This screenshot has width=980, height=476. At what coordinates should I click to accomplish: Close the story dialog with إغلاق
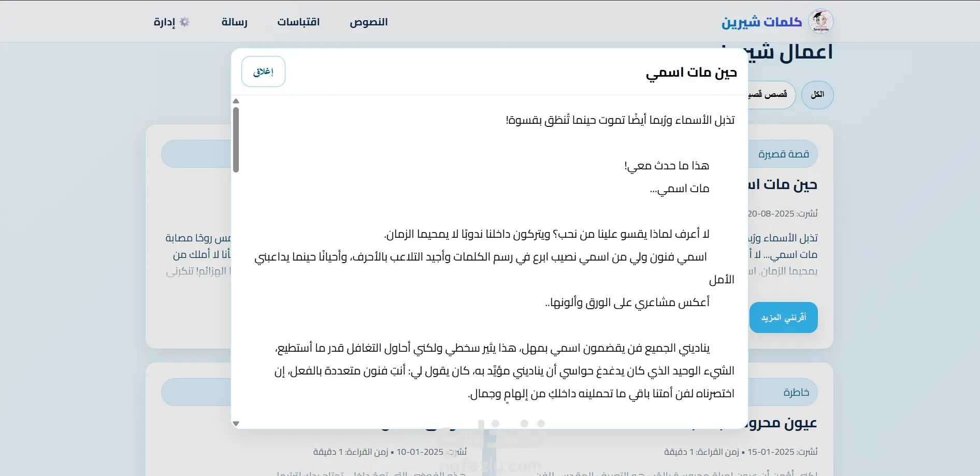[x=263, y=71]
